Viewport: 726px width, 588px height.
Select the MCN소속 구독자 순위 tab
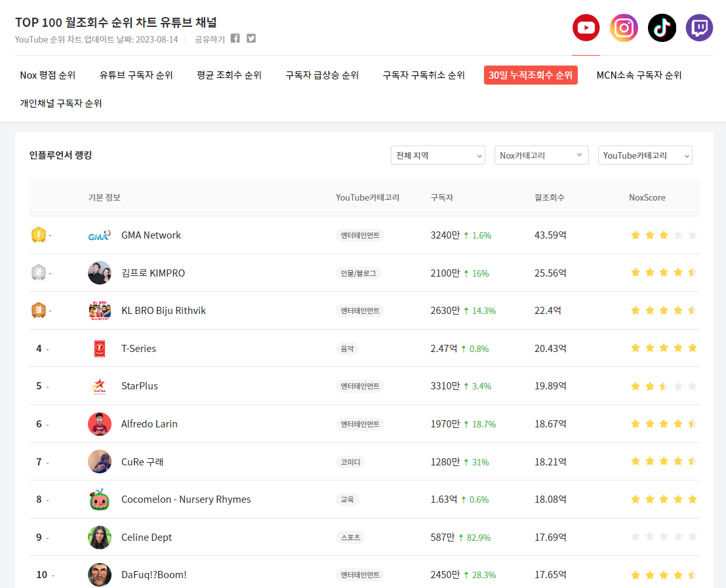[x=639, y=75]
